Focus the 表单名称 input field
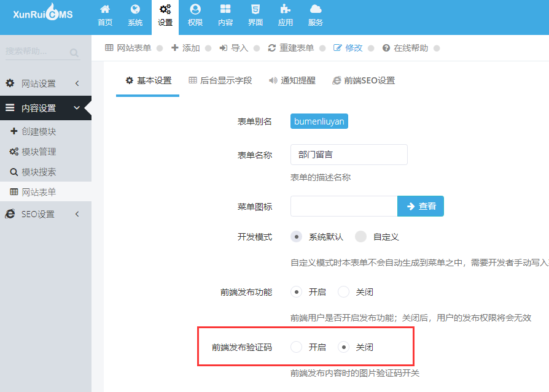 coord(349,155)
